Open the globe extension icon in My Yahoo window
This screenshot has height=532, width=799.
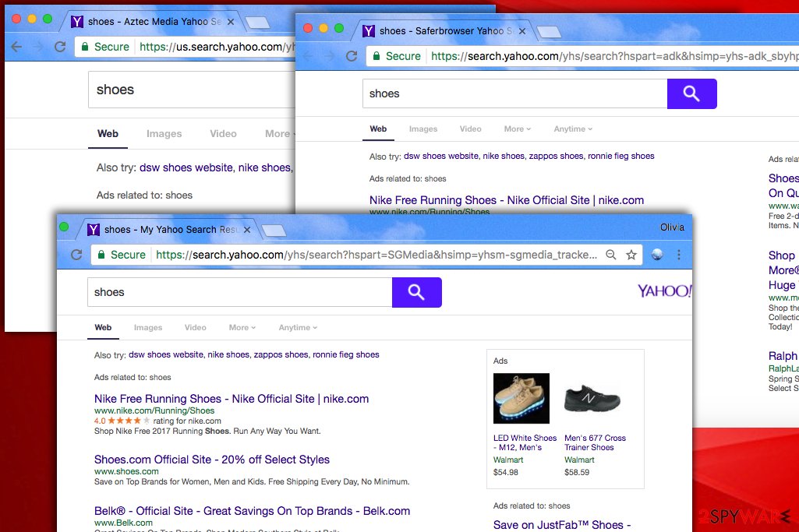click(657, 255)
